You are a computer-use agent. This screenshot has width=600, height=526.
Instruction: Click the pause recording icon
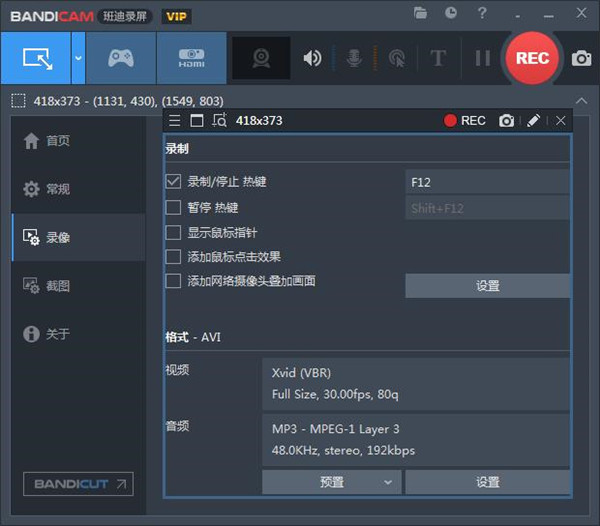[x=483, y=58]
